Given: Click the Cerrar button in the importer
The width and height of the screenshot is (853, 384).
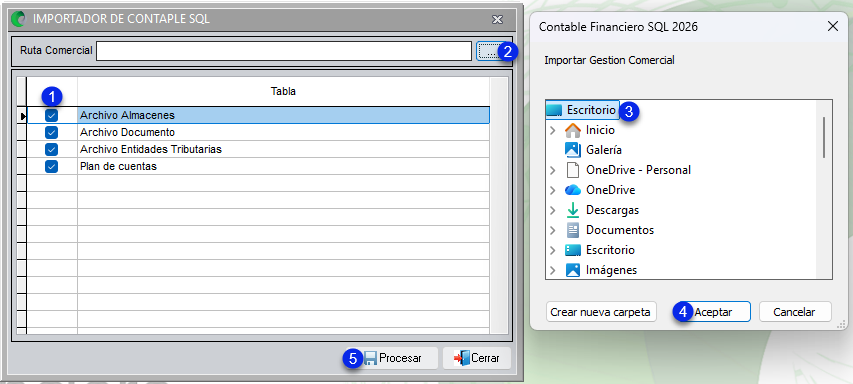Looking at the screenshot, I should click(477, 358).
